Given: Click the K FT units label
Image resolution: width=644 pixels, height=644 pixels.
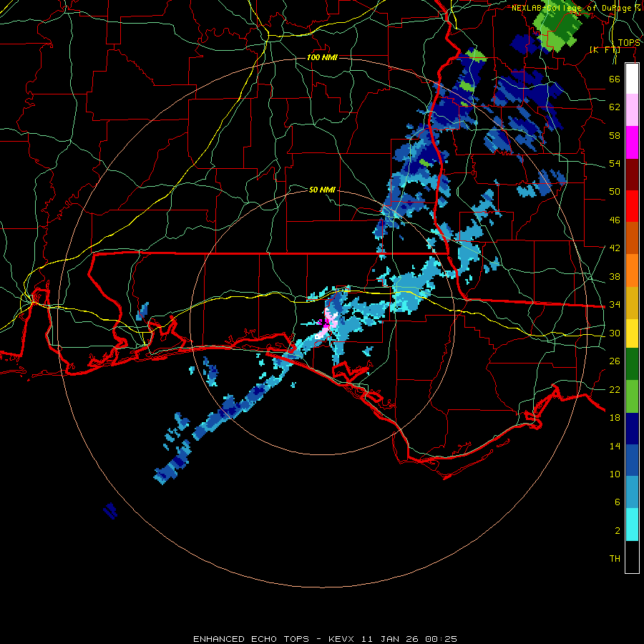Looking at the screenshot, I should tap(605, 50).
